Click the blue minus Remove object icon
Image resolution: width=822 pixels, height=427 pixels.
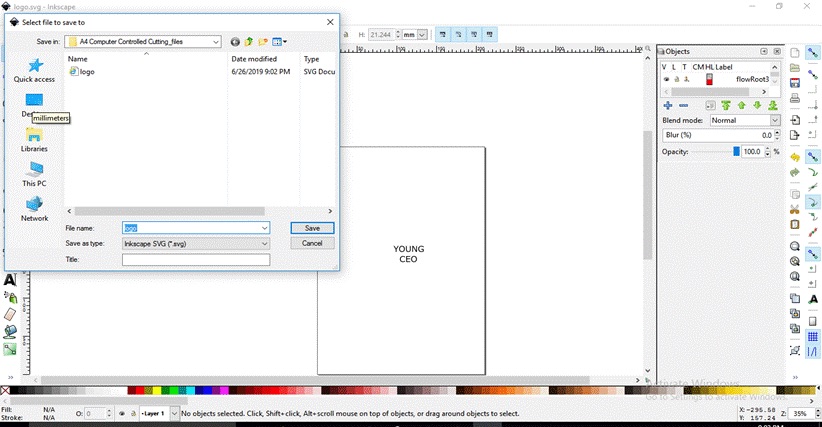tap(684, 105)
